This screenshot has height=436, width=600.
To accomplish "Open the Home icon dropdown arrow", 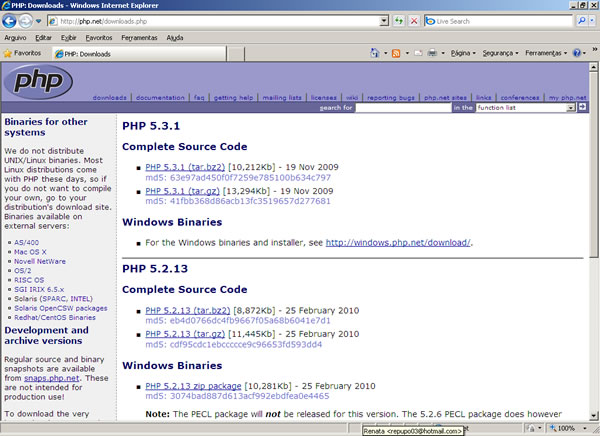I will [386, 53].
